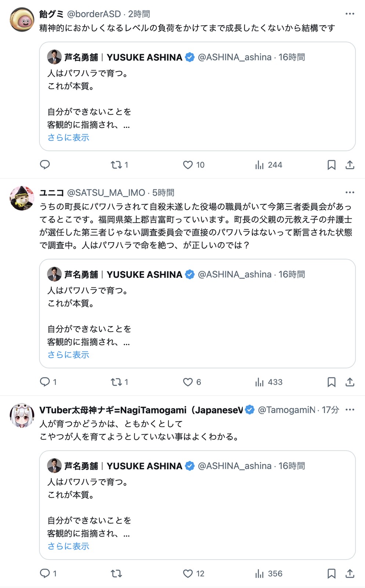This screenshot has width=365, height=588.
Task: Open the @SATSU_MA_IMO profile handle
Action: (x=106, y=193)
